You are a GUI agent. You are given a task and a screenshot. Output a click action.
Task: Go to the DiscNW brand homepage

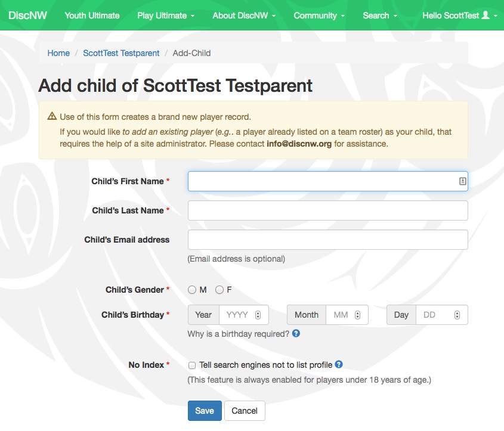coord(28,15)
